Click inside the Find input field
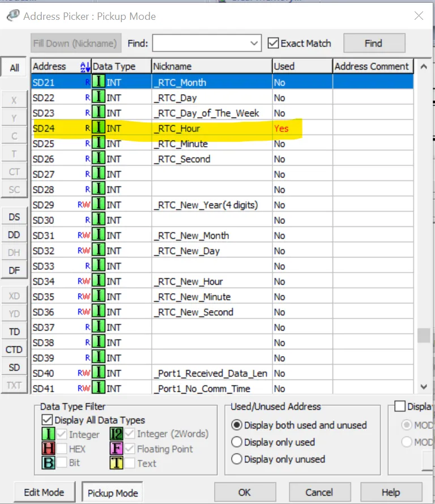Screen dimensions: 435x504 [x=201, y=43]
